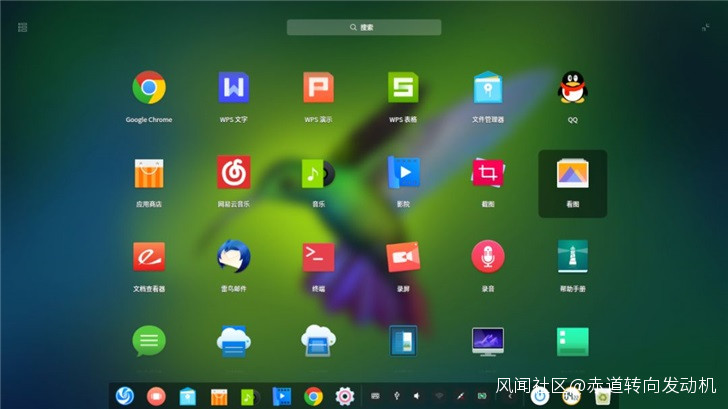The width and height of the screenshot is (728, 409).
Task: Open the iMac-style monitor app icon
Action: [488, 342]
